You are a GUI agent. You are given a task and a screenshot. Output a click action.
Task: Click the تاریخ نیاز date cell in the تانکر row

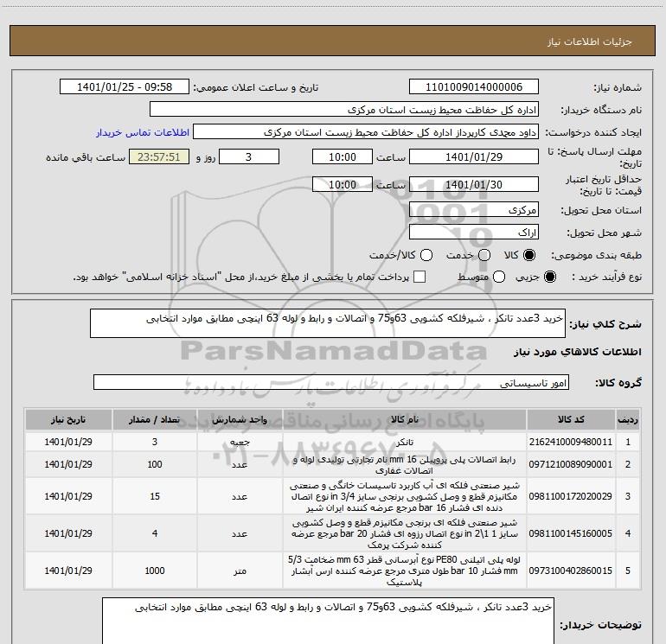coord(68,442)
